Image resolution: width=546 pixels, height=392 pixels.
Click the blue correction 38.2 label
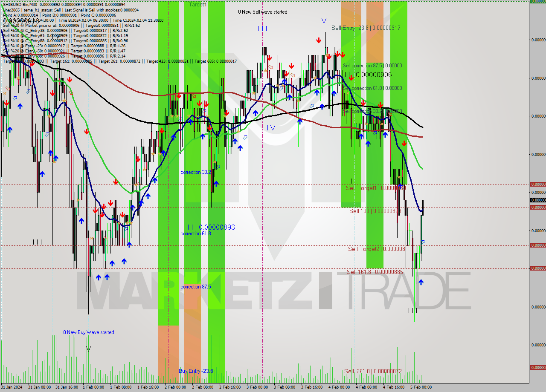(x=195, y=172)
